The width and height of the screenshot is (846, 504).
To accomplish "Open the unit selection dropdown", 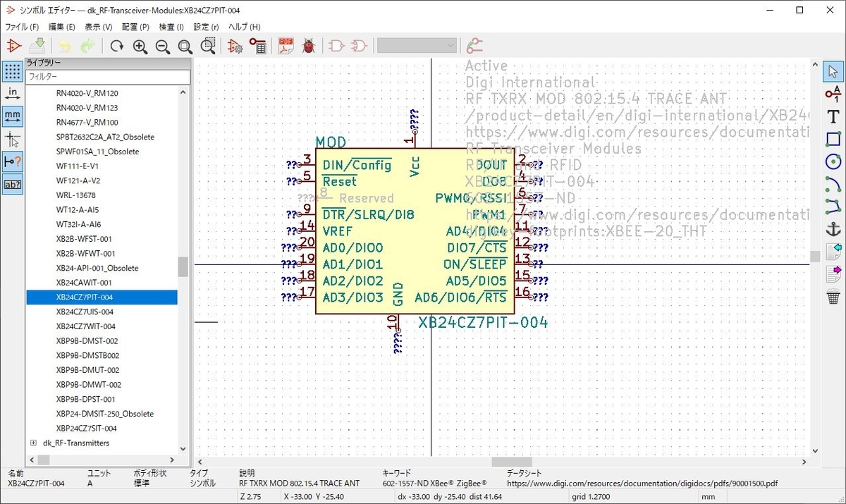I will click(417, 46).
